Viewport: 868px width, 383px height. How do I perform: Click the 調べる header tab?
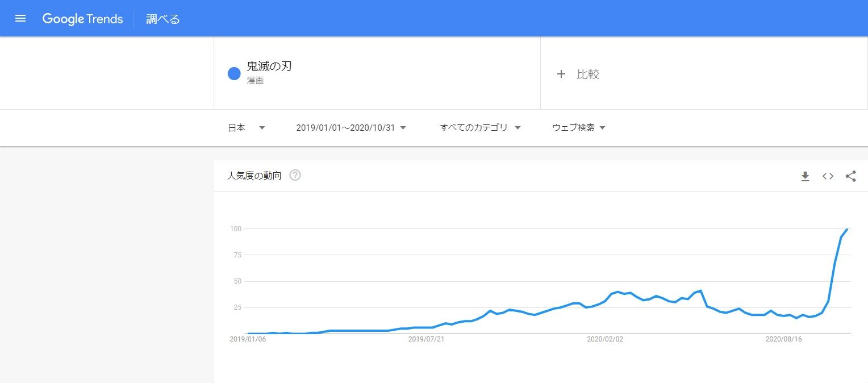coord(162,19)
